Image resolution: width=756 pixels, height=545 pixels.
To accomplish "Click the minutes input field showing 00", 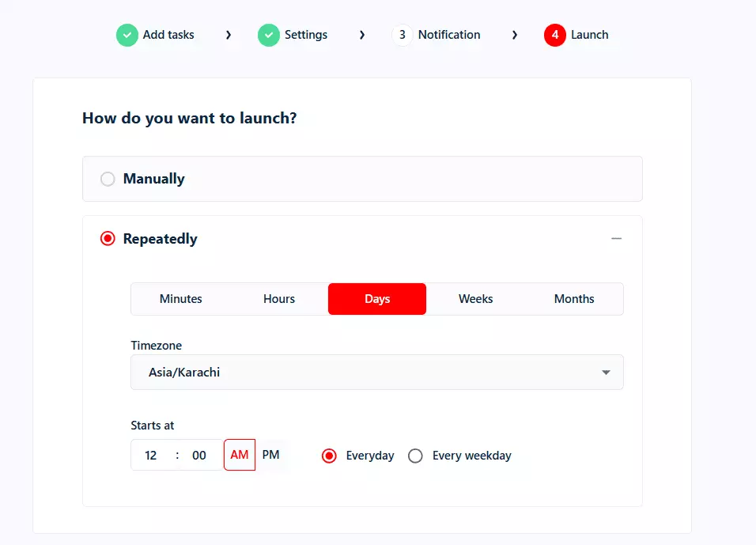I will click(x=199, y=456).
